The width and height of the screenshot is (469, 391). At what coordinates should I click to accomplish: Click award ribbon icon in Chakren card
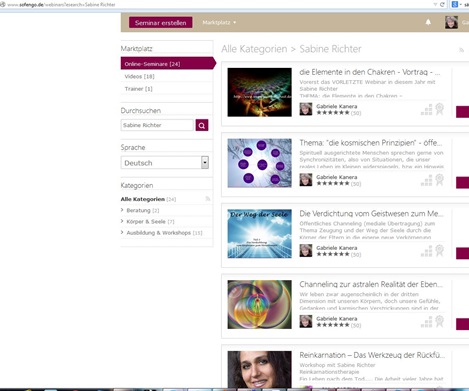coord(440,109)
